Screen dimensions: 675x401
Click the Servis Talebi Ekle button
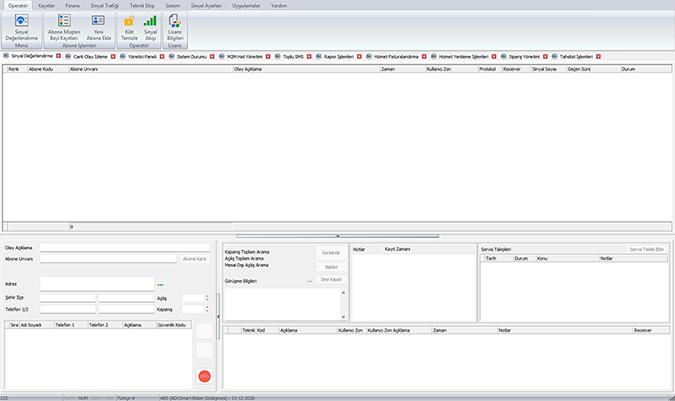646,248
